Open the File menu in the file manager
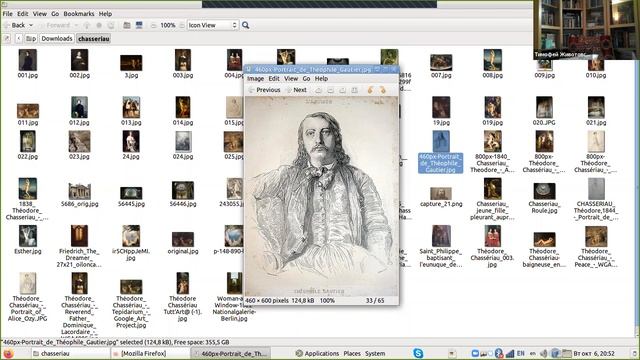 pyautogui.click(x=7, y=13)
